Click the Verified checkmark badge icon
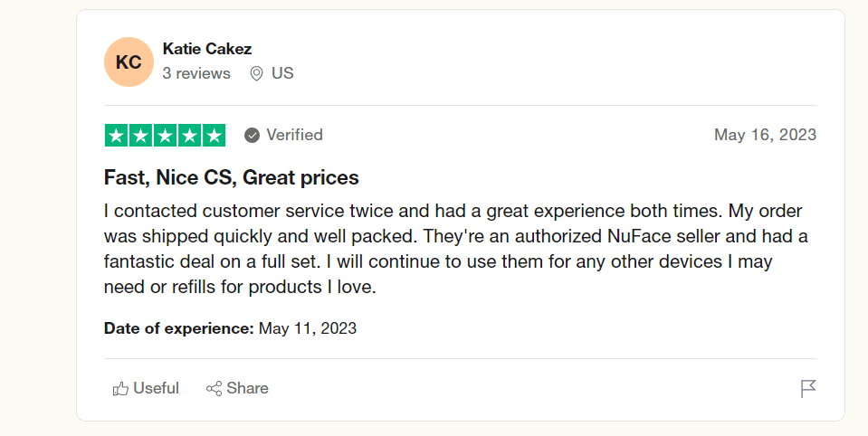The image size is (868, 436). coord(252,136)
